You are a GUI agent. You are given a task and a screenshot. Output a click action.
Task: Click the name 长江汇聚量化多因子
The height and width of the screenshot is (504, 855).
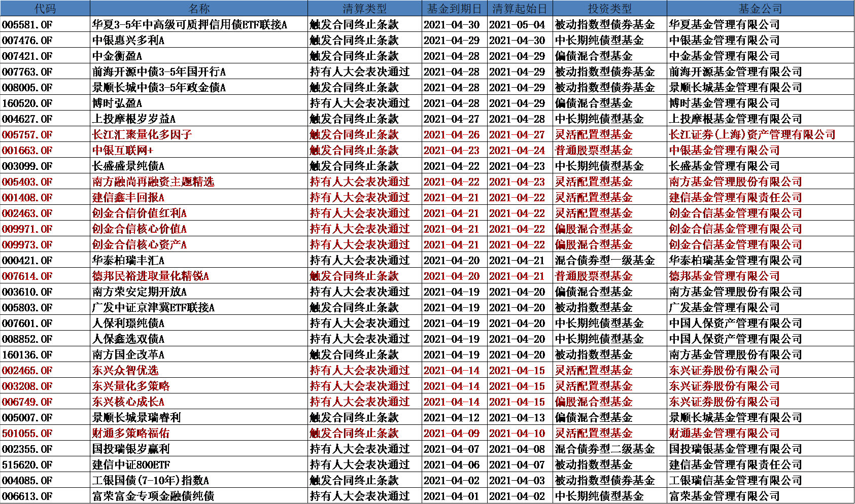click(142, 135)
